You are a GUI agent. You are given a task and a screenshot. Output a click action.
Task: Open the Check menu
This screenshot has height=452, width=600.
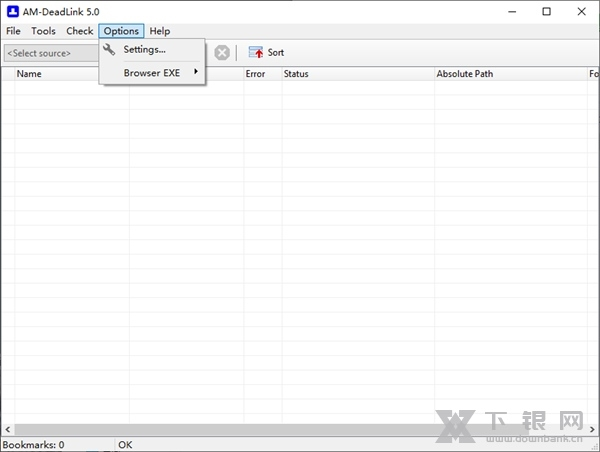pyautogui.click(x=80, y=31)
